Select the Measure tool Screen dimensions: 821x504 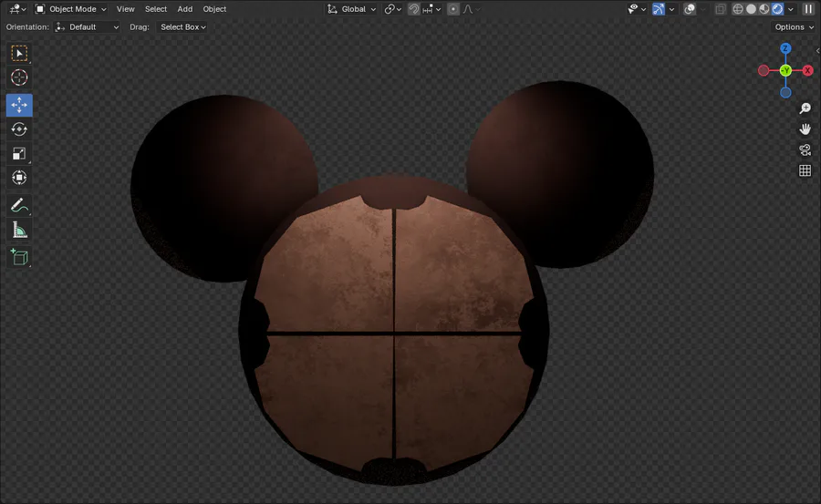click(19, 230)
